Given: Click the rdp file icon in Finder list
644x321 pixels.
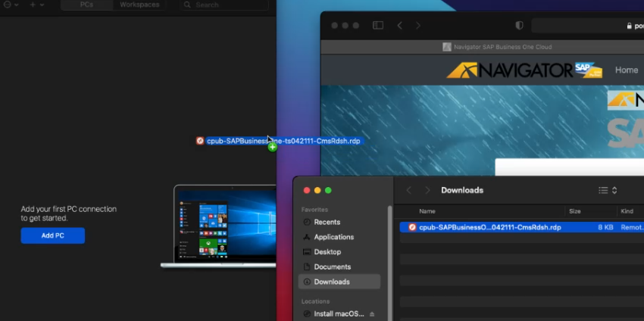Looking at the screenshot, I should point(412,227).
